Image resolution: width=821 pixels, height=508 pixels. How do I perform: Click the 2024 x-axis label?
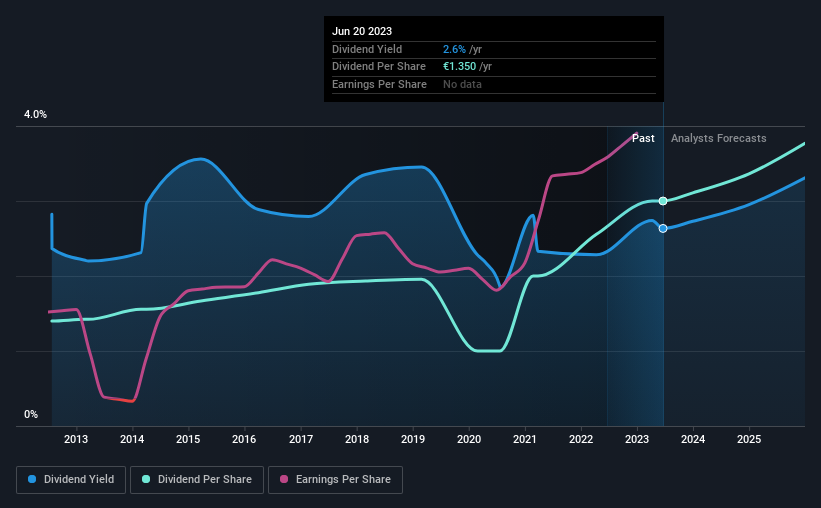693,439
